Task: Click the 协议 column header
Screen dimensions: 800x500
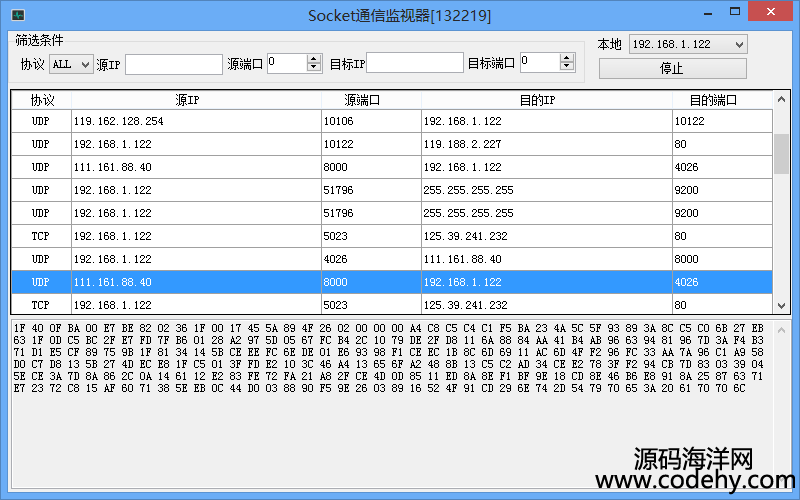Action: pyautogui.click(x=41, y=100)
